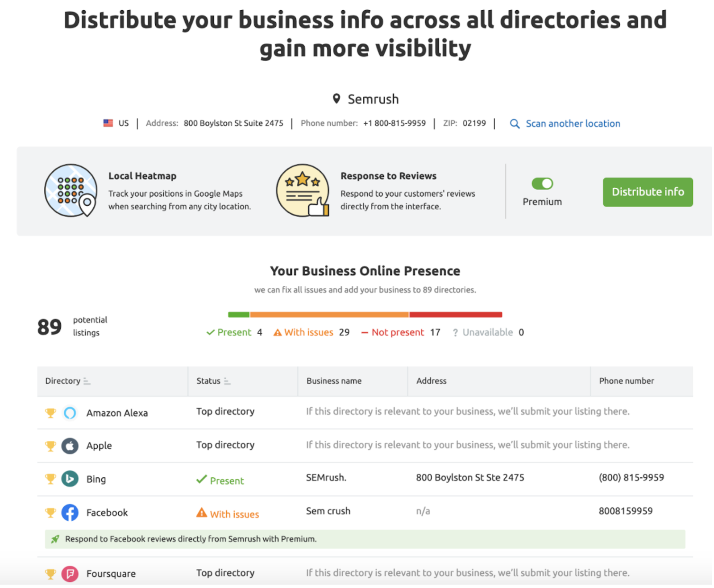This screenshot has height=588, width=714.
Task: Click the red segment of presence bar
Action: [x=456, y=315]
